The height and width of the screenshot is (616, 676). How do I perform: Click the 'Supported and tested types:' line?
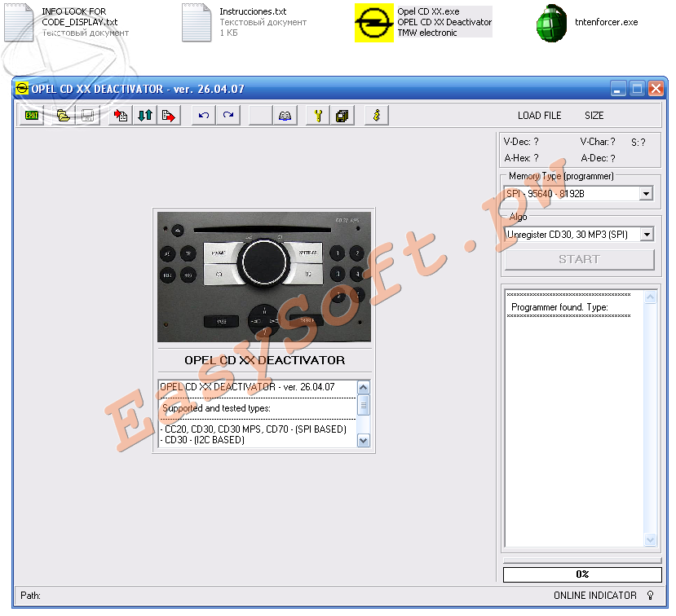[x=216, y=408]
